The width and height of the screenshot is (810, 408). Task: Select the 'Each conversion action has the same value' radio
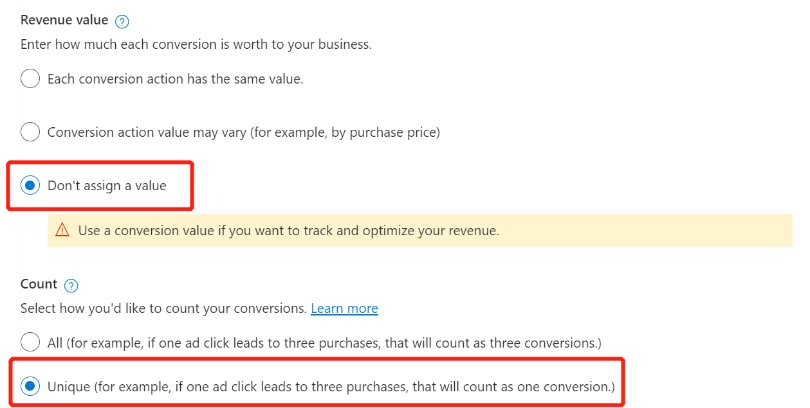(30, 79)
